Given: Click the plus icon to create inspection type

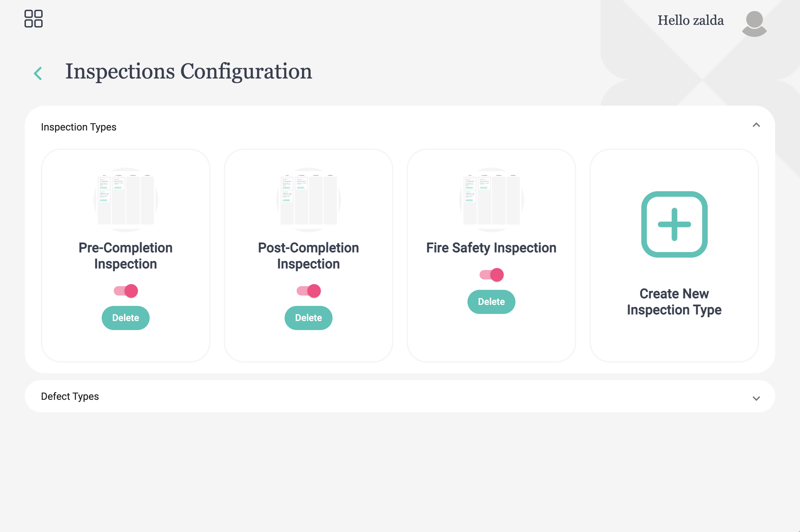Looking at the screenshot, I should [x=674, y=224].
